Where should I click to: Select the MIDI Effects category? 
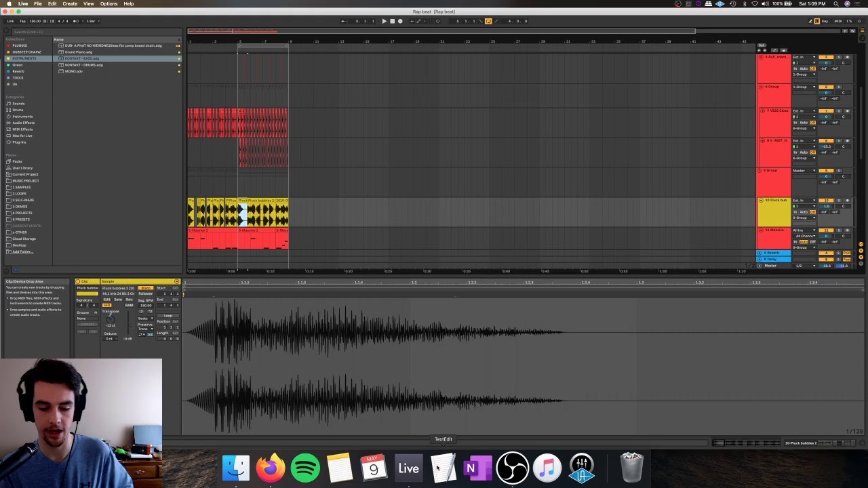(22, 129)
